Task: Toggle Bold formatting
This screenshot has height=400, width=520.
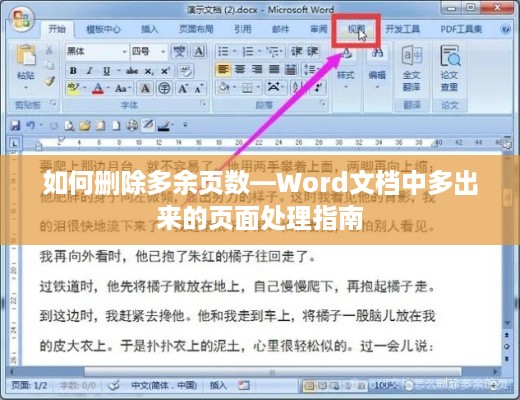Action: [x=73, y=71]
